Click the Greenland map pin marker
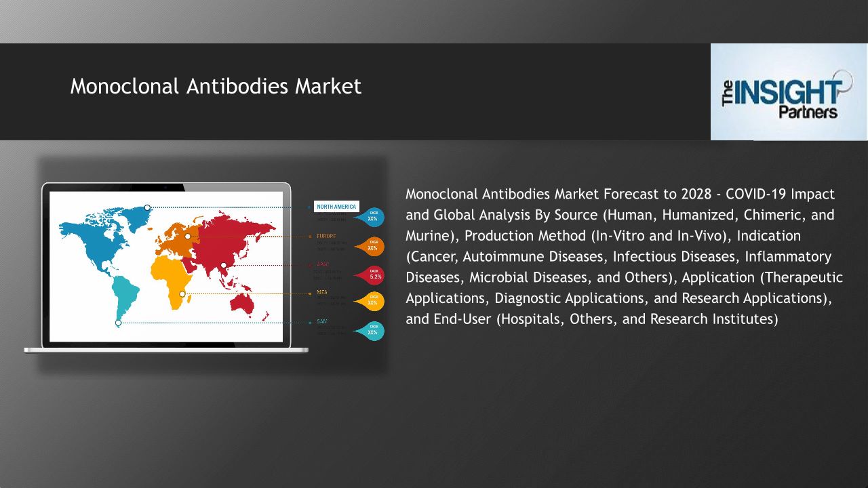The height and width of the screenshot is (488, 868). click(x=147, y=207)
